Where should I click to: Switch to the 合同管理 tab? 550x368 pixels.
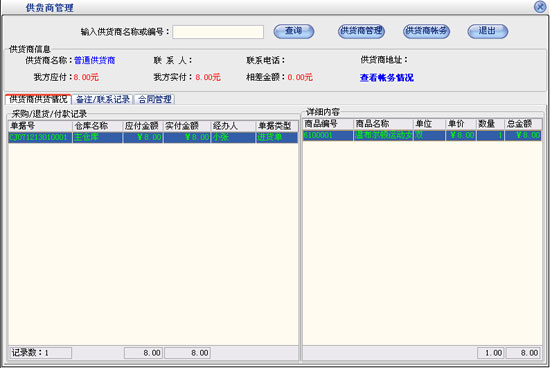[x=155, y=99]
